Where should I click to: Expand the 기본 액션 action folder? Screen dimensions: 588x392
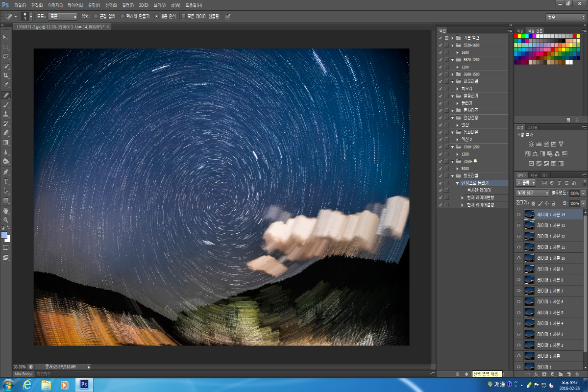coord(452,38)
